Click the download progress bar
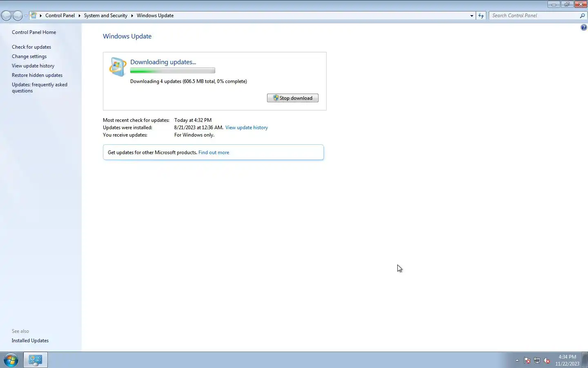Image resolution: width=588 pixels, height=368 pixels. (173, 71)
